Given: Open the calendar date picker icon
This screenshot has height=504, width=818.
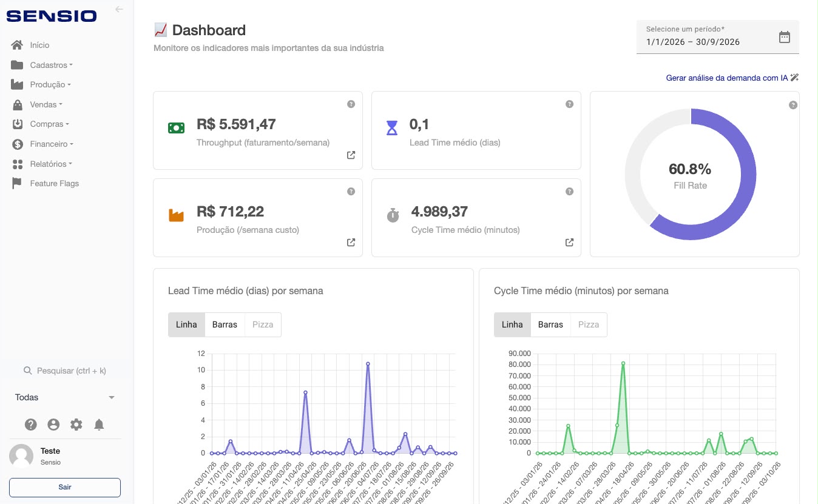Looking at the screenshot, I should point(785,37).
